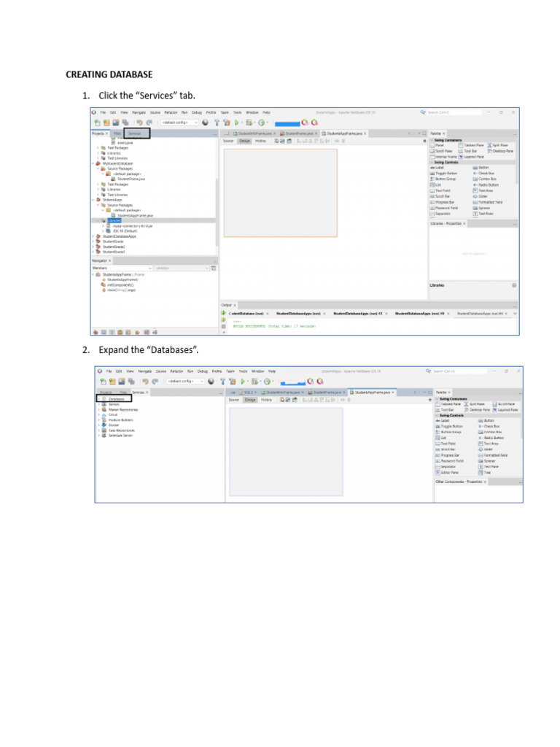Click Docker icon in step 2 Services tree
This screenshot has height=747, width=560.
point(104,425)
